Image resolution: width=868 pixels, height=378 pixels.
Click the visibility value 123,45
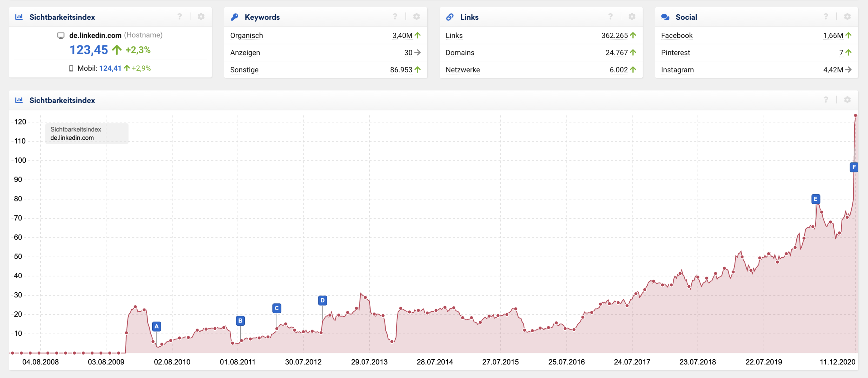(88, 50)
